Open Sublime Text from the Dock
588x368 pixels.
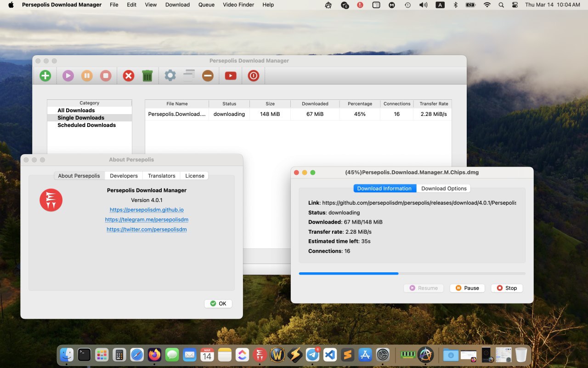(x=348, y=355)
